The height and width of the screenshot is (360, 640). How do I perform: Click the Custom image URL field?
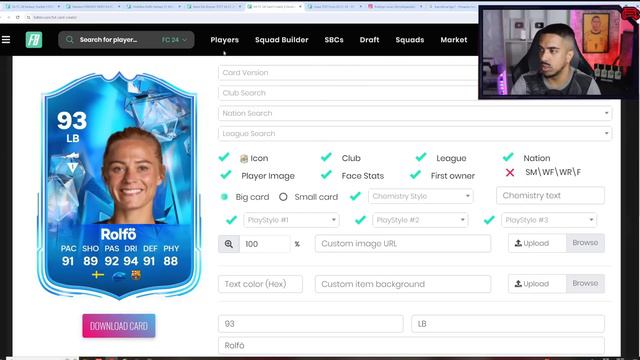point(403,244)
